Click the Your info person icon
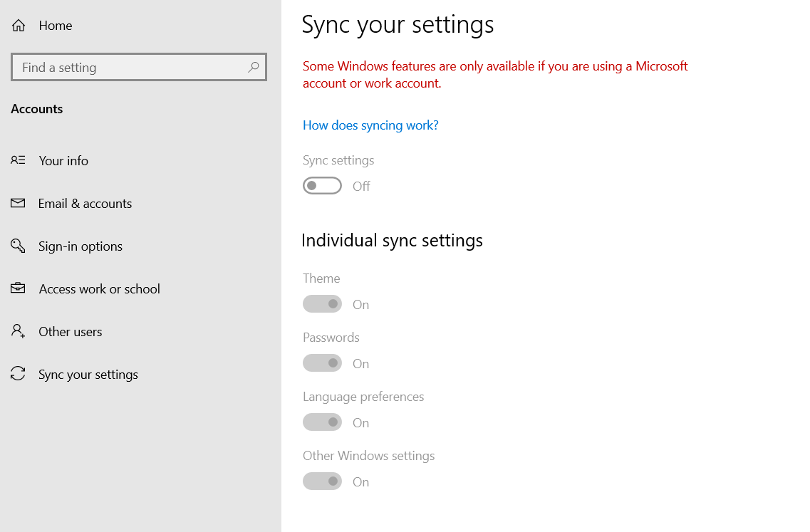 (18, 160)
